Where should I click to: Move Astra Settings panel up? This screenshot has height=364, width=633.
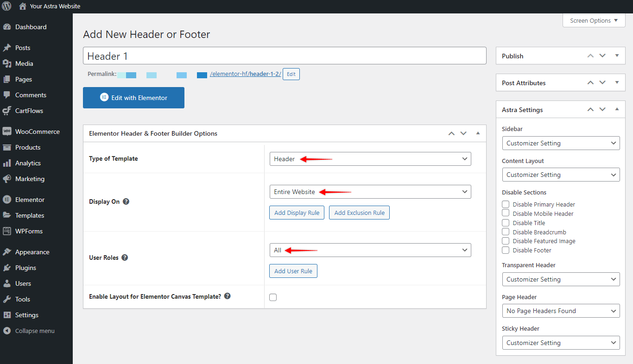tap(590, 109)
